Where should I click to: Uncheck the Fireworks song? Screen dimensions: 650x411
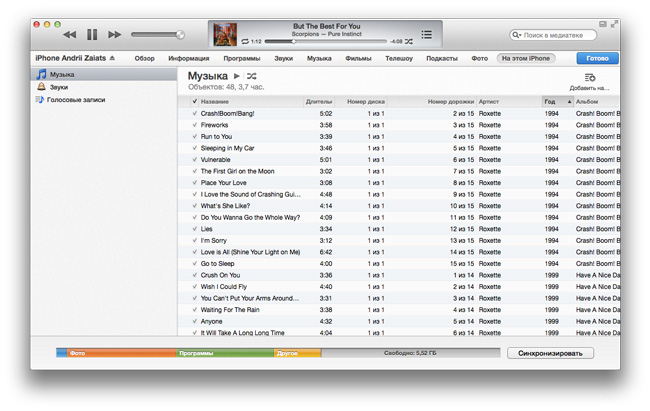194,125
